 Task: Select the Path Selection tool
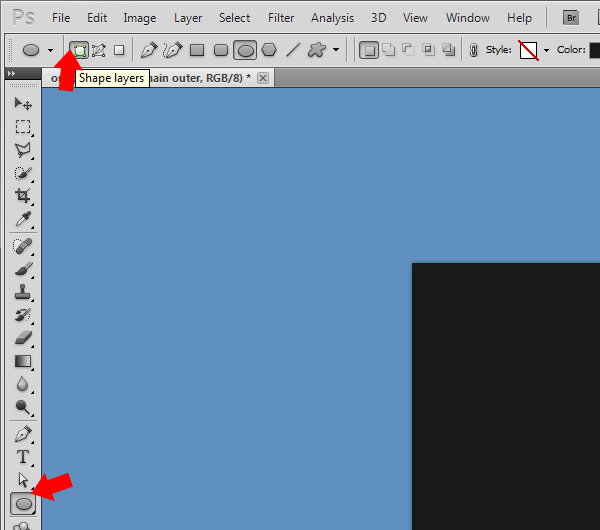click(x=23, y=480)
